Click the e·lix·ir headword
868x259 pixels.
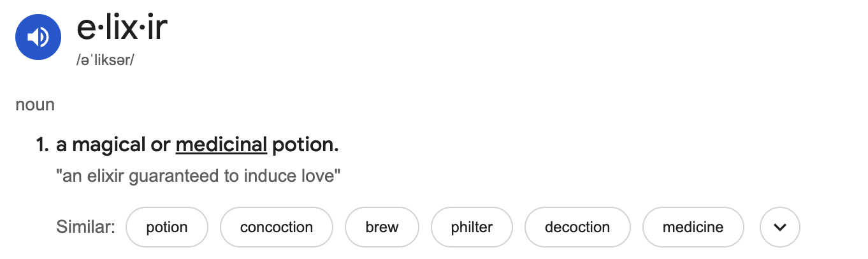(122, 28)
